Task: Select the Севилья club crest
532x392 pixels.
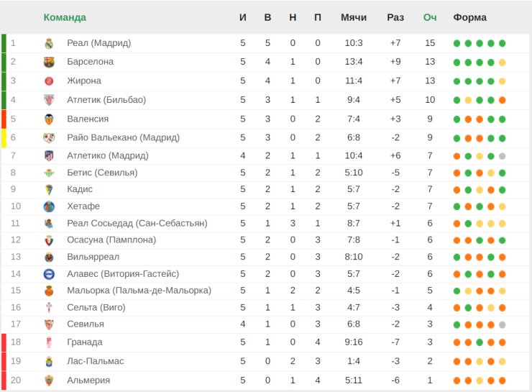Action: click(x=49, y=324)
